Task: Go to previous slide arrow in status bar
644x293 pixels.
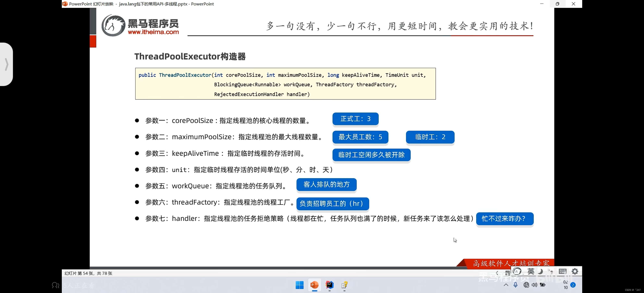Action: pyautogui.click(x=497, y=273)
